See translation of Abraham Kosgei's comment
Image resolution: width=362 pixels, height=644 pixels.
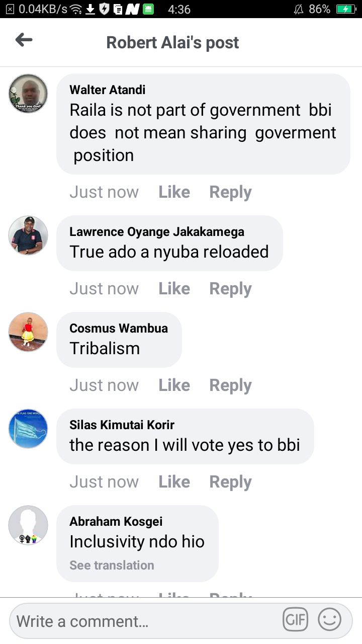(x=112, y=565)
